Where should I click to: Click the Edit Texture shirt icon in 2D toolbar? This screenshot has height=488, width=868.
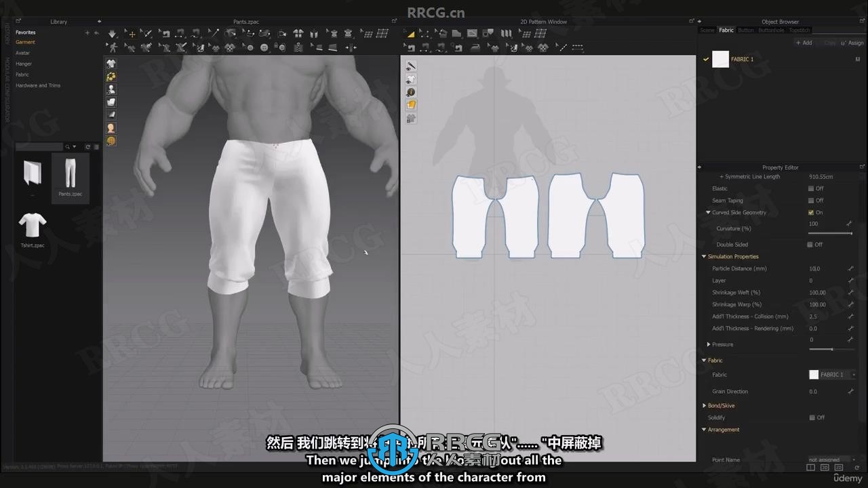click(494, 47)
